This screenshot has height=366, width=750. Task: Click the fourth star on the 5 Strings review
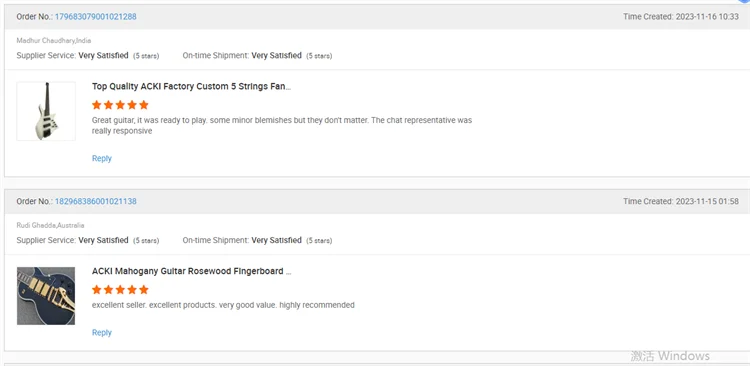pyautogui.click(x=132, y=105)
